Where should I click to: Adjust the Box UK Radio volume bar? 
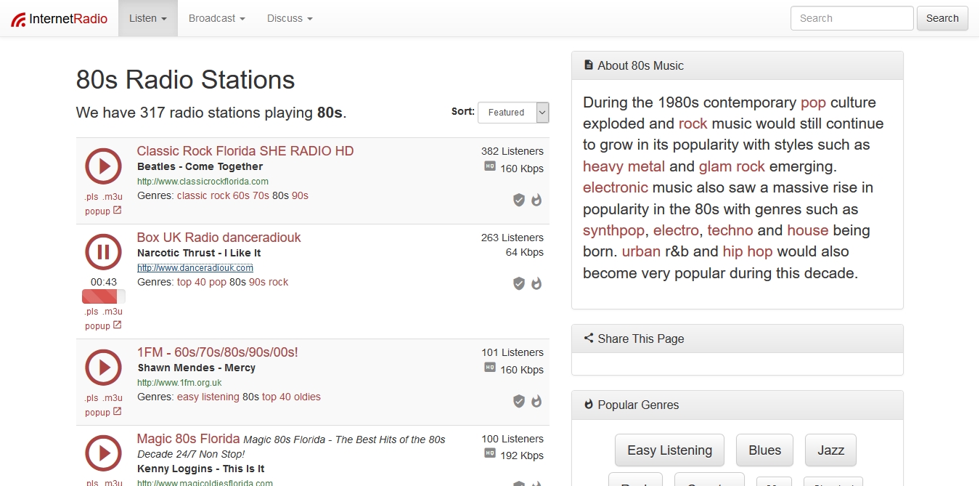(x=104, y=296)
